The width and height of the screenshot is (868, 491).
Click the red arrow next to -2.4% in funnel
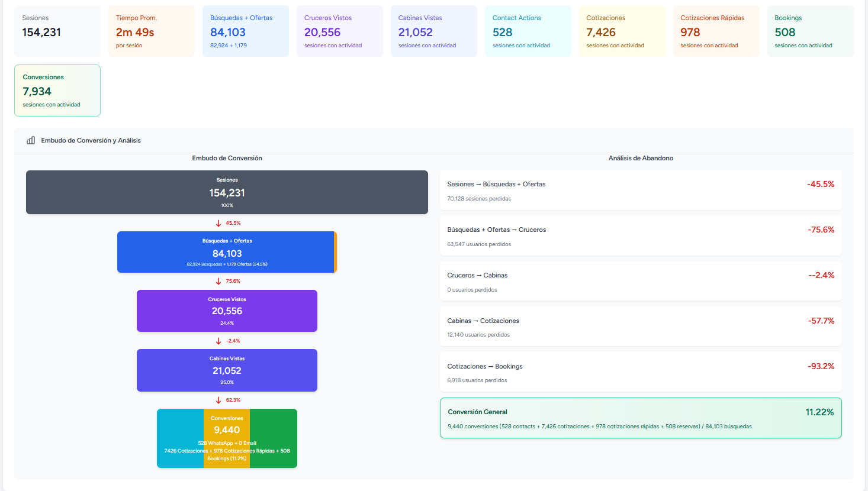(x=218, y=341)
